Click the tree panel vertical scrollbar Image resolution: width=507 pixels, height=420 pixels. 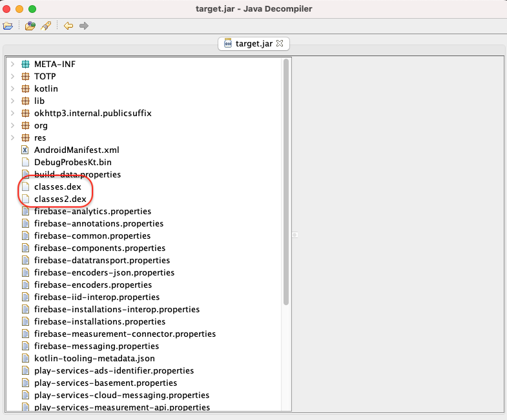point(286,182)
